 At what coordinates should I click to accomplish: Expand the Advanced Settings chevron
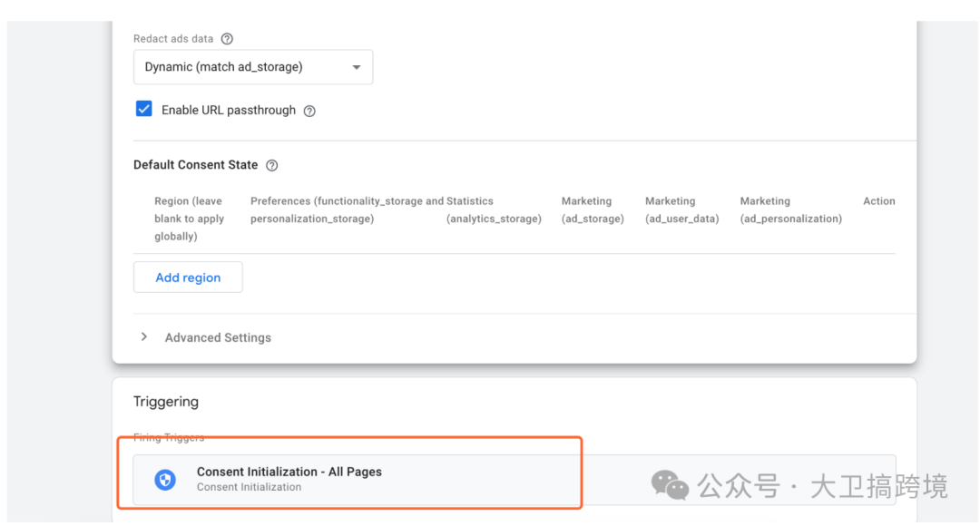(x=143, y=336)
